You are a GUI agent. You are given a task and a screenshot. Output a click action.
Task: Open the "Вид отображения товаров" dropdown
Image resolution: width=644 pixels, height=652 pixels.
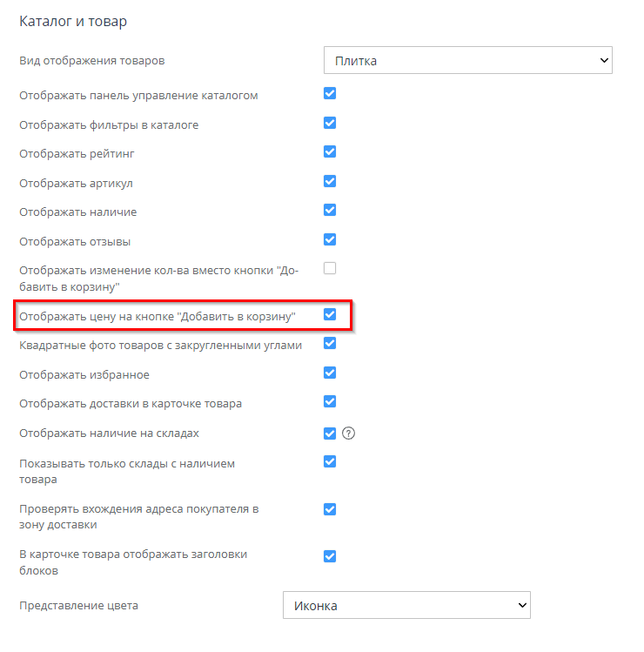pos(468,61)
